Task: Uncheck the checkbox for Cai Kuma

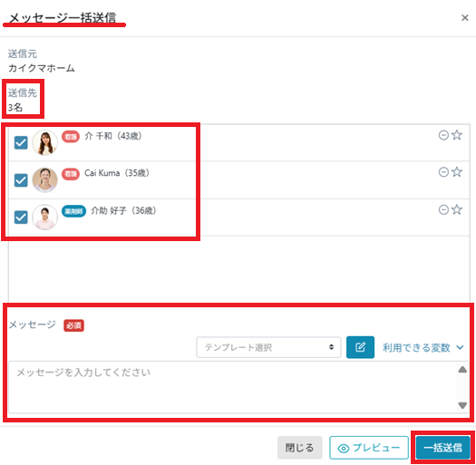Action: [21, 180]
